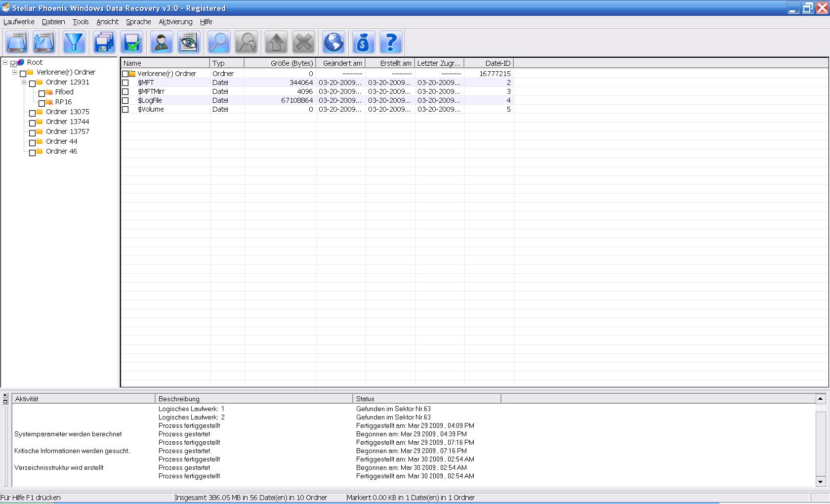
Task: Tick the Root checkbox in the tree
Action: [13, 64]
